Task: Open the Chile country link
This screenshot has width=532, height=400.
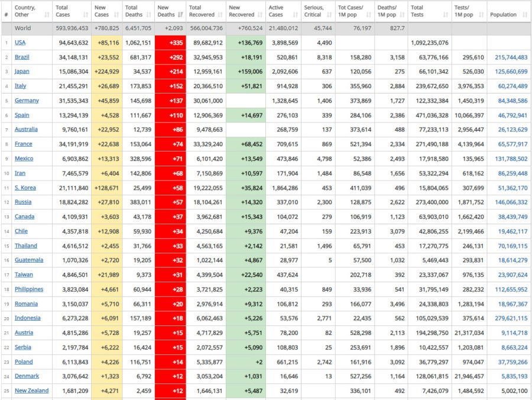Action: 21,231
